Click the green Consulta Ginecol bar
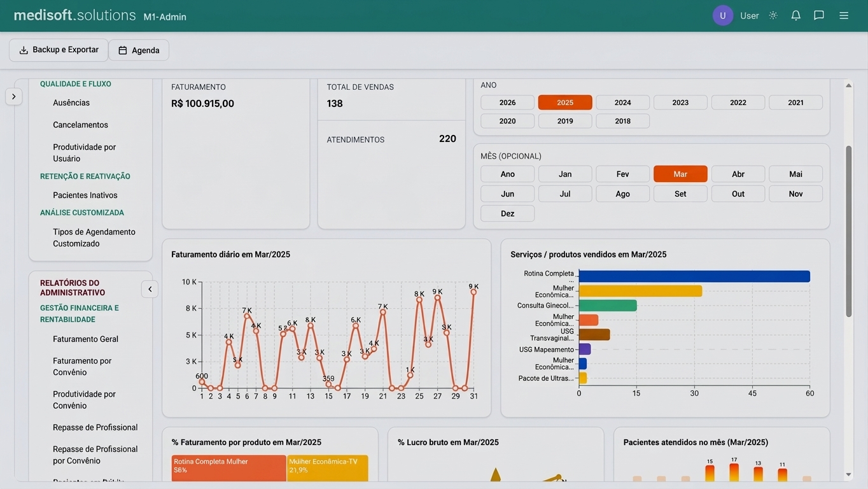 608,306
